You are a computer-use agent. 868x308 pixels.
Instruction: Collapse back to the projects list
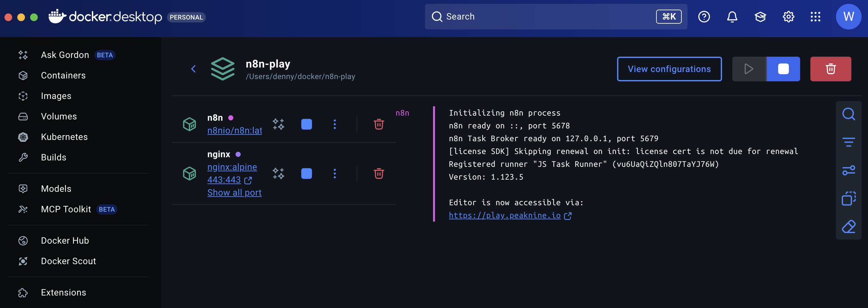194,69
